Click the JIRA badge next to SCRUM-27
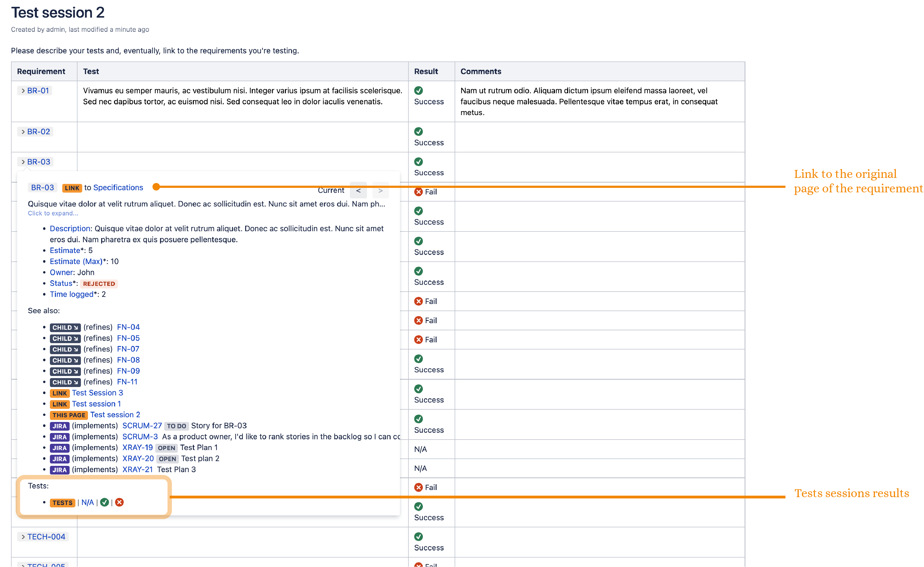Screen dimensions: 924x567 click(59, 426)
